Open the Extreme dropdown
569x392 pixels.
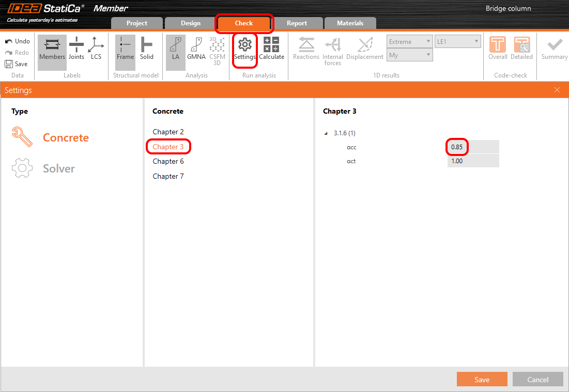410,41
